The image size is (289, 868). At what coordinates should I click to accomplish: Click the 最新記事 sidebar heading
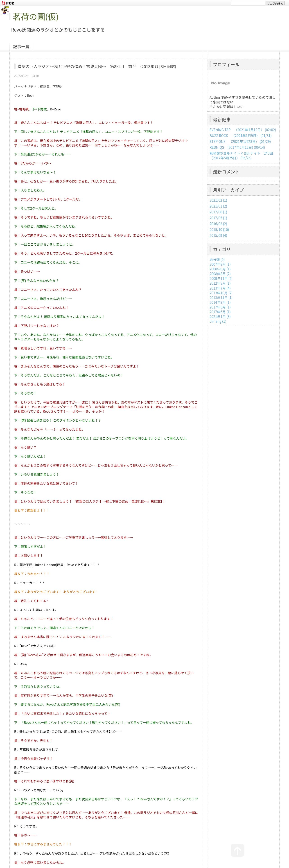pos(222,120)
